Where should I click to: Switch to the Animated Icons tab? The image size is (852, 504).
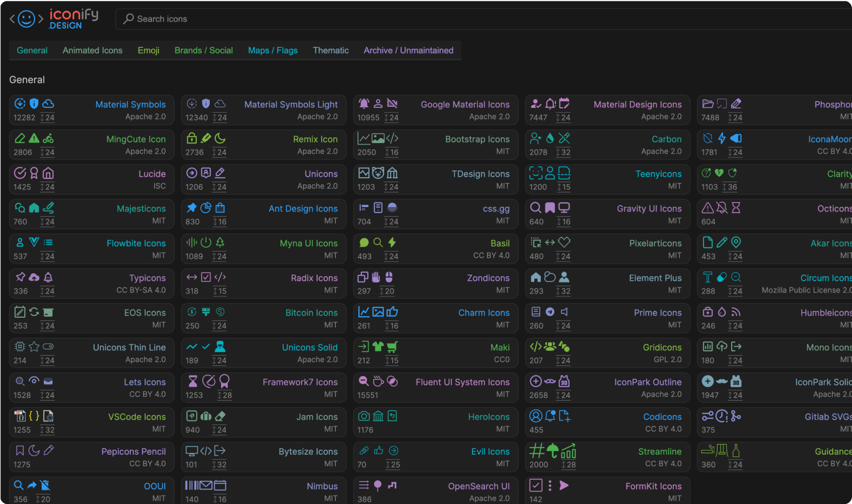click(93, 50)
